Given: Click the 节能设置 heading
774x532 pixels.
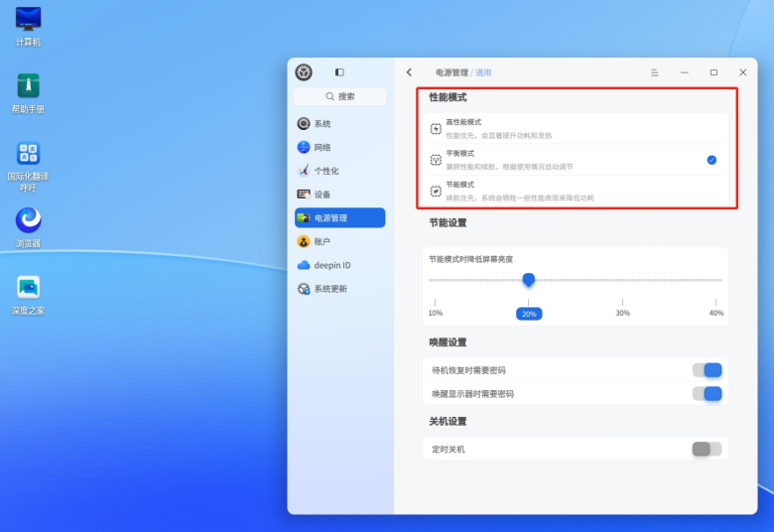Looking at the screenshot, I should click(x=448, y=222).
